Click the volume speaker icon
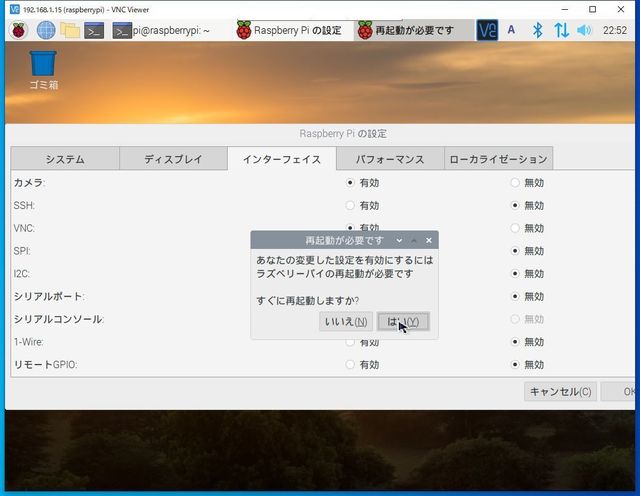640x496 pixels. point(584,30)
